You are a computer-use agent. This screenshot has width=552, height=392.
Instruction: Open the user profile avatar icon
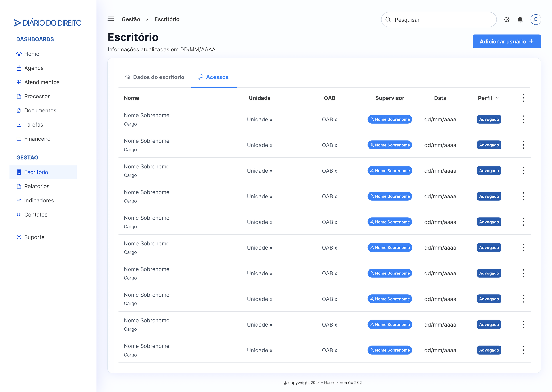[536, 20]
